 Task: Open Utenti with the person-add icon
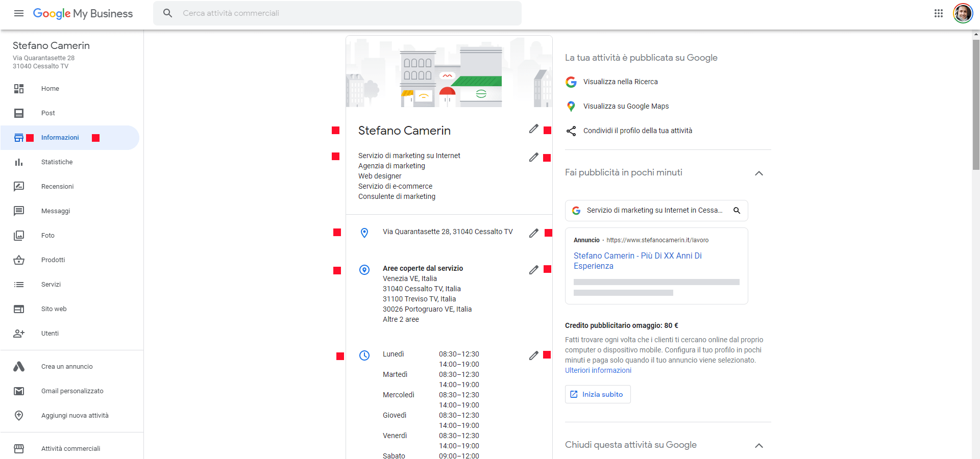[19, 333]
